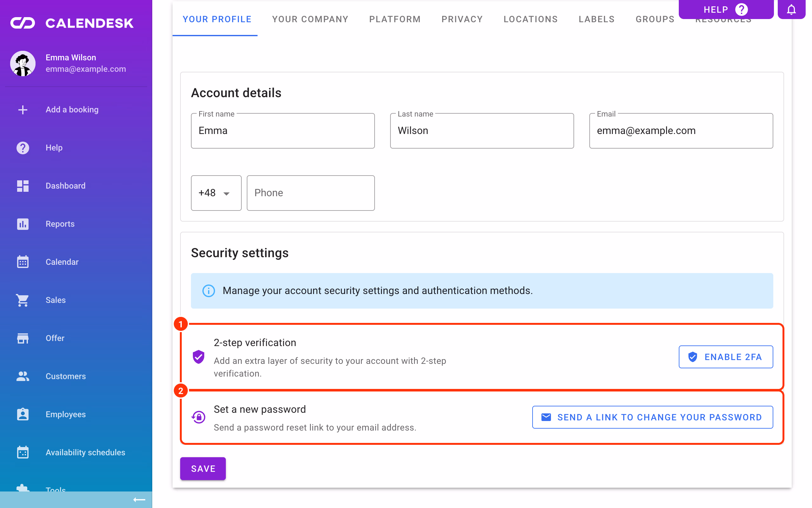Image resolution: width=812 pixels, height=508 pixels.
Task: Focus the Email field
Action: click(x=681, y=131)
